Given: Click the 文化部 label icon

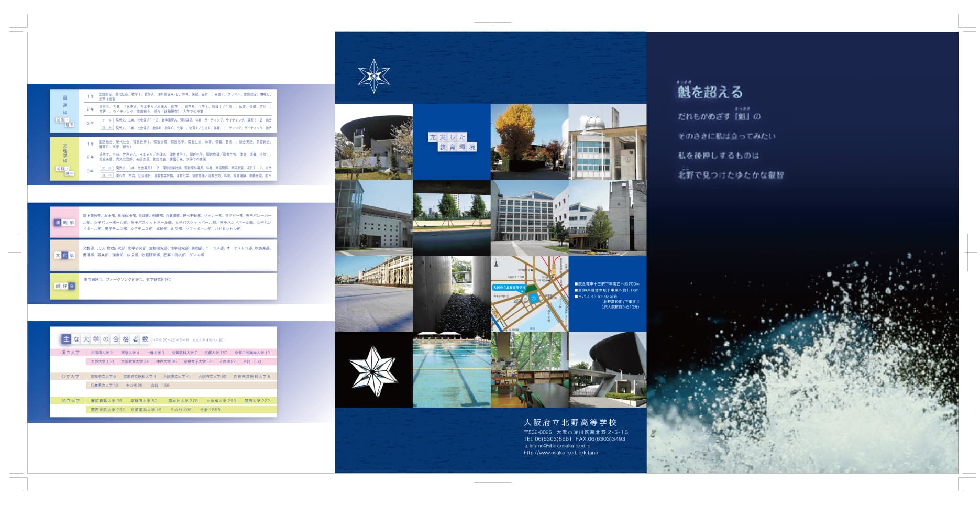Looking at the screenshot, I should 64,255.
